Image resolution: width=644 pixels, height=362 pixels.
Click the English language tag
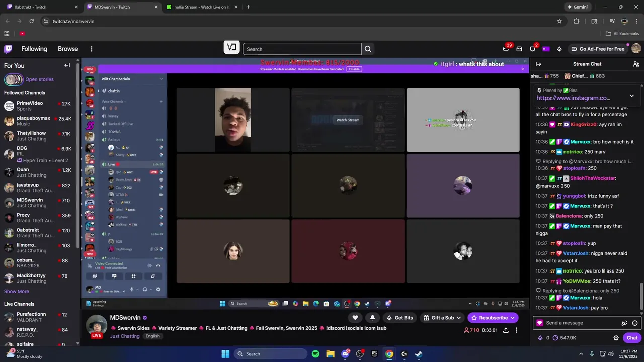[152, 336]
